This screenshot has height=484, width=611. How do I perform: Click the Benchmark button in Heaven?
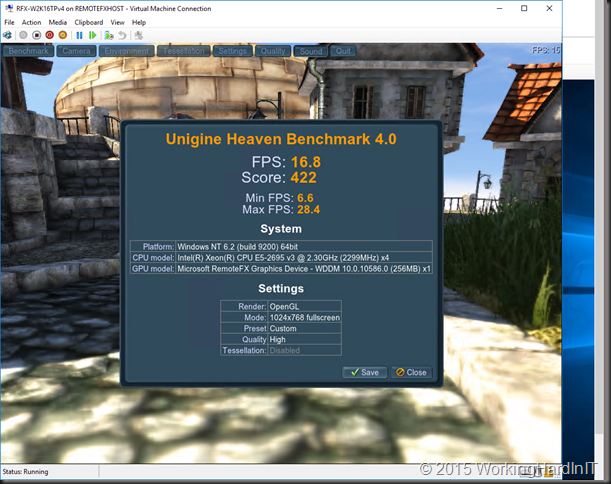tap(28, 51)
